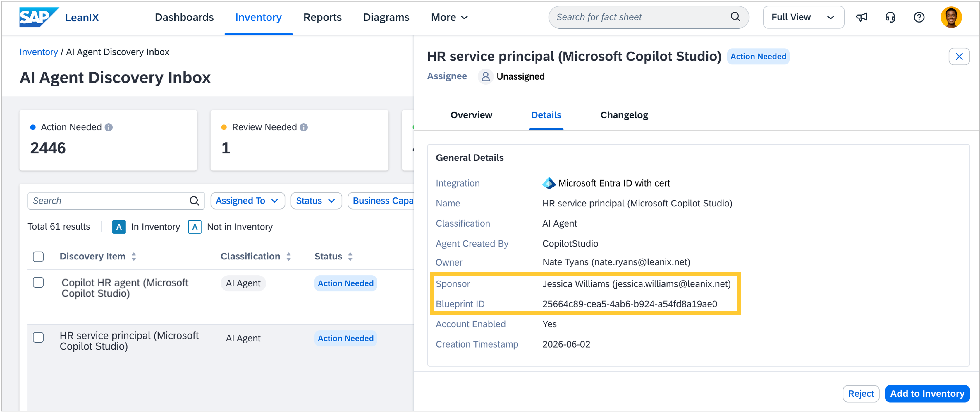This screenshot has height=412, width=980.
Task: Click the fact sheet search magnifier icon
Action: [735, 17]
